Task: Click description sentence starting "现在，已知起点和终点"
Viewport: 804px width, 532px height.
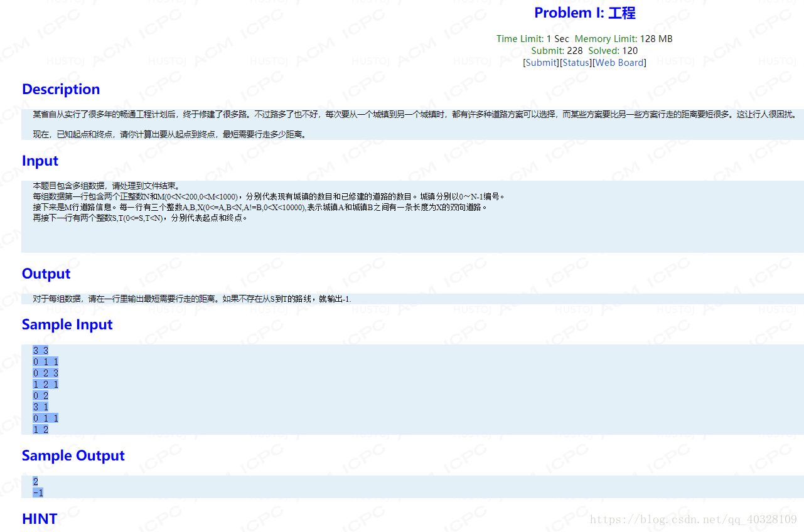Action: tap(169, 134)
